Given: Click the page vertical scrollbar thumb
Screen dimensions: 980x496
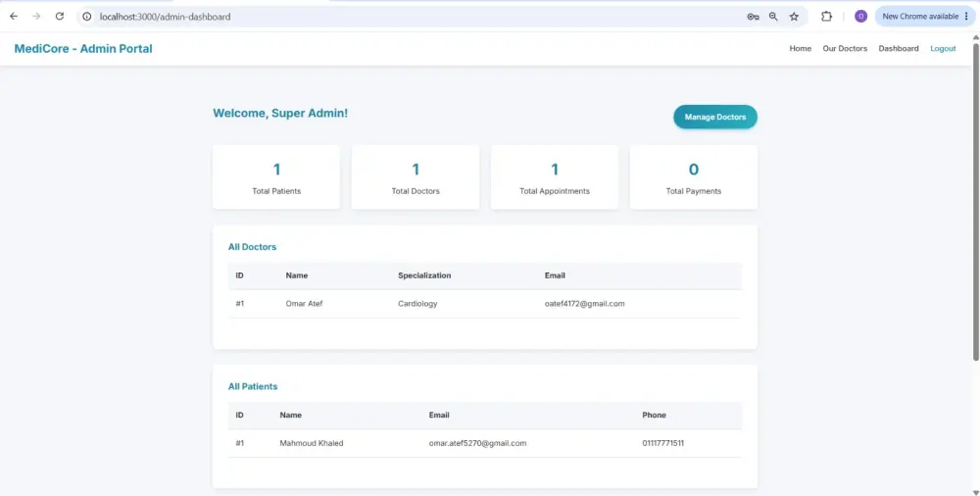Looking at the screenshot, I should 976,201.
